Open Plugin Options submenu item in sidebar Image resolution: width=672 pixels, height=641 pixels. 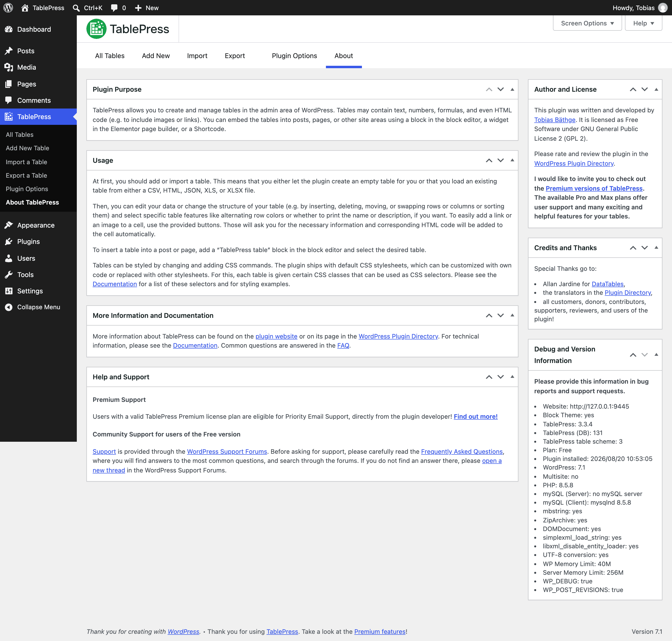tap(27, 189)
